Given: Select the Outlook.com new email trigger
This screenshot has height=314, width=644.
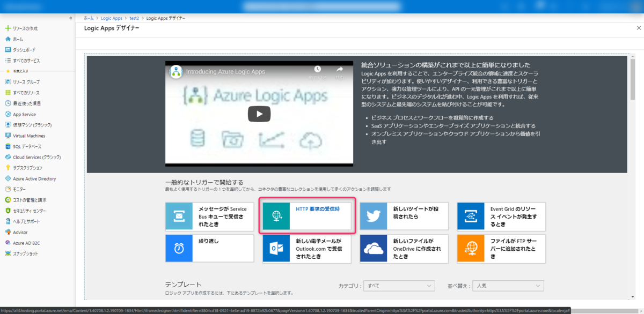Looking at the screenshot, I should 307,249.
